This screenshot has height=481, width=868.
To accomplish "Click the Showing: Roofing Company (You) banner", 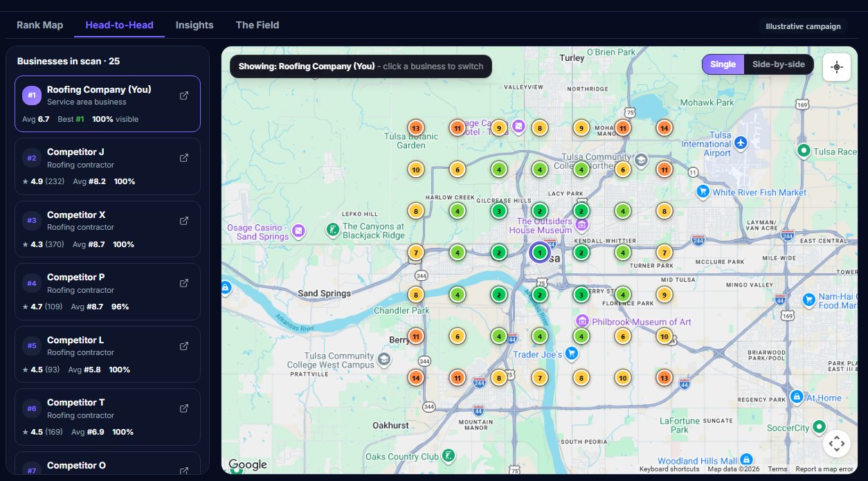I will (361, 66).
